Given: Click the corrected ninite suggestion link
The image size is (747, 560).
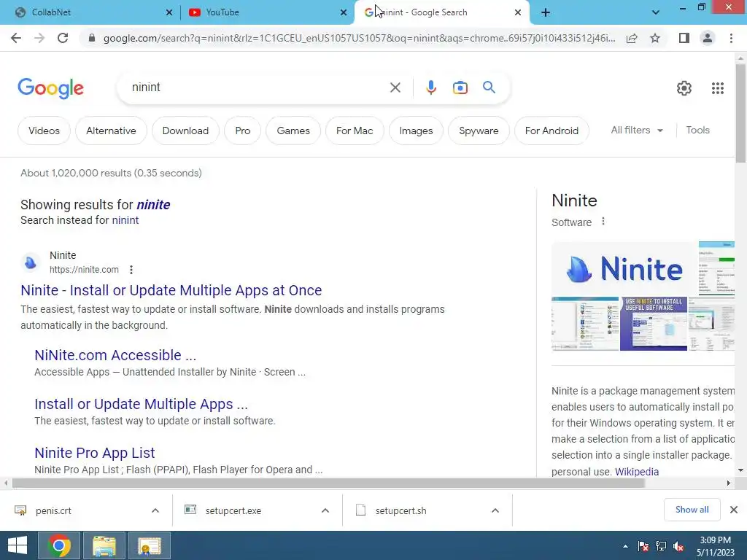Looking at the screenshot, I should [x=153, y=205].
